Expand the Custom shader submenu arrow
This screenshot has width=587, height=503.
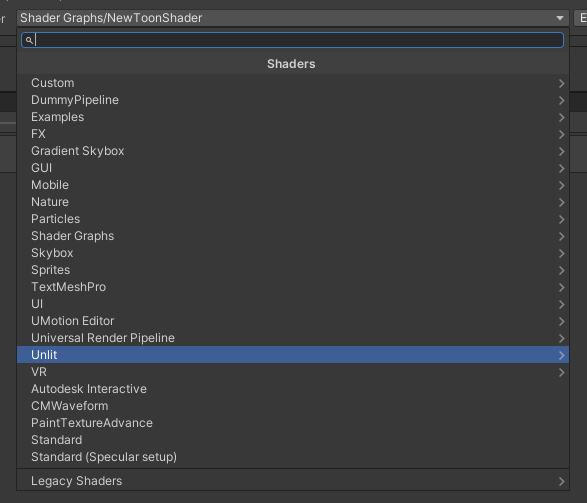[x=561, y=83]
